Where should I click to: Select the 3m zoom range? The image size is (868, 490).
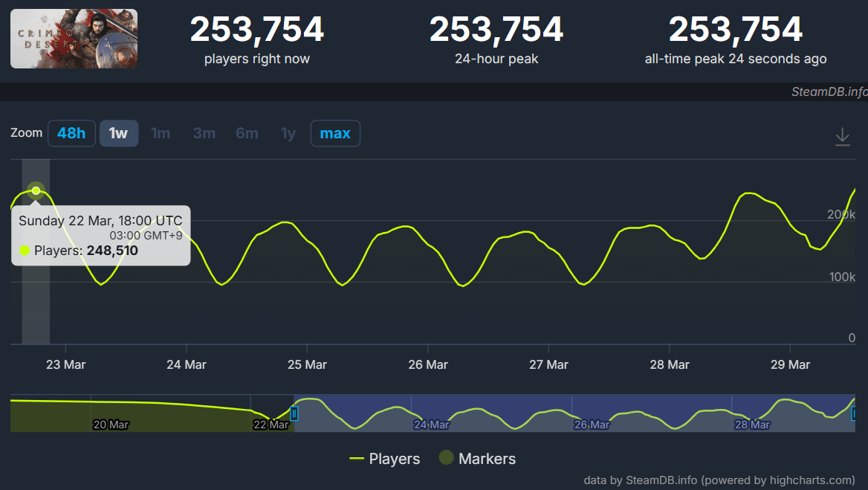[204, 133]
